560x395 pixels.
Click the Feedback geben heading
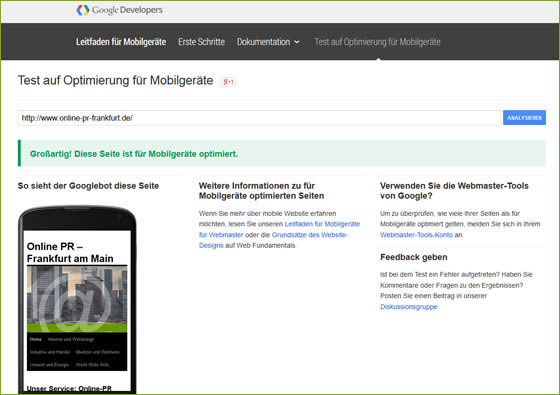point(414,257)
